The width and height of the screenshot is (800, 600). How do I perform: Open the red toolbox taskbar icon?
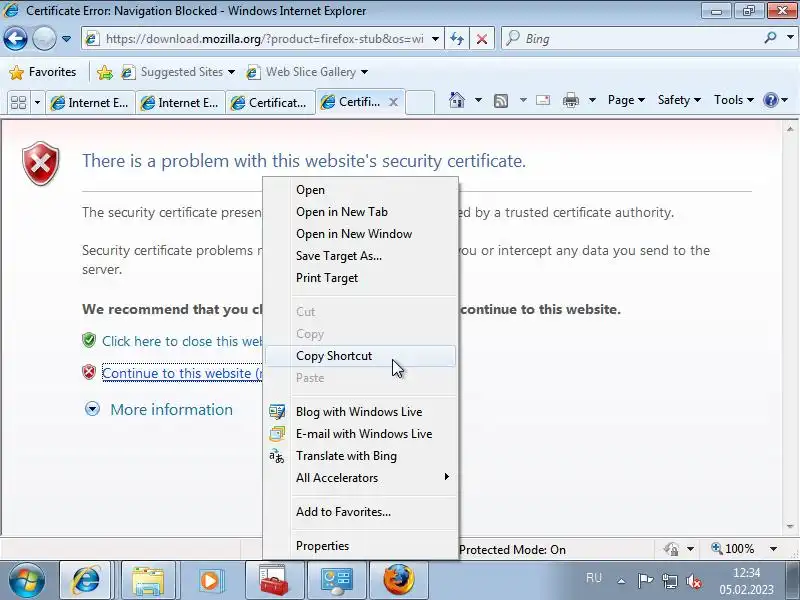(274, 580)
